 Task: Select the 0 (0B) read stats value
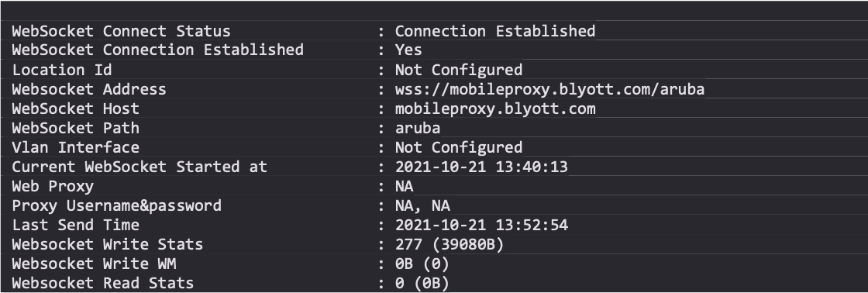coord(422,283)
